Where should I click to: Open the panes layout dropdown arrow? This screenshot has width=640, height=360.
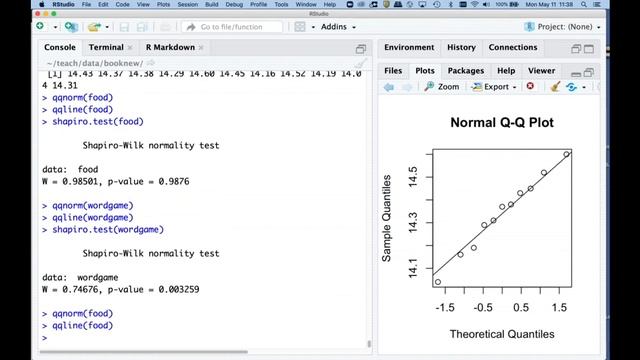[x=313, y=27]
